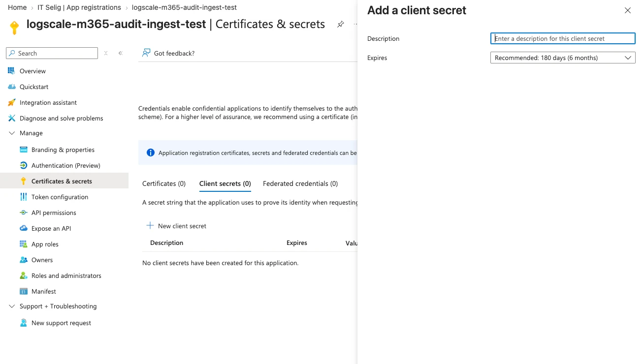
Task: Open Manifest page
Action: coord(44,291)
